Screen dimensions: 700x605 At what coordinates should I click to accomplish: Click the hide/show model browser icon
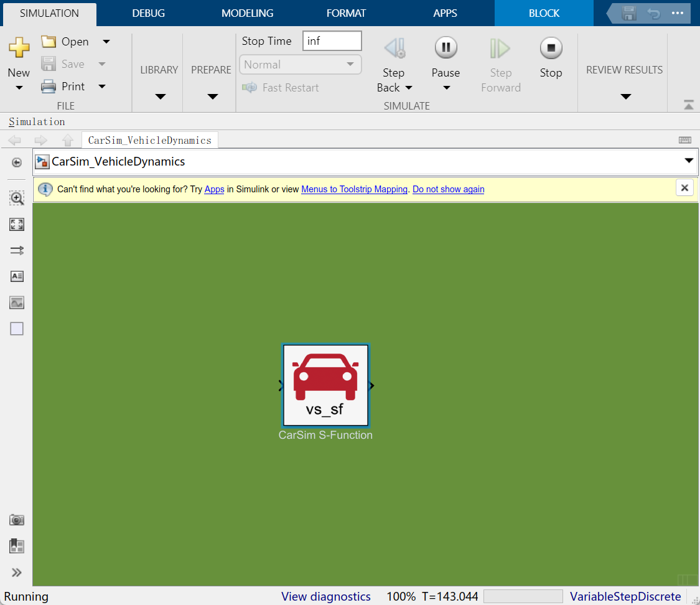click(x=17, y=162)
